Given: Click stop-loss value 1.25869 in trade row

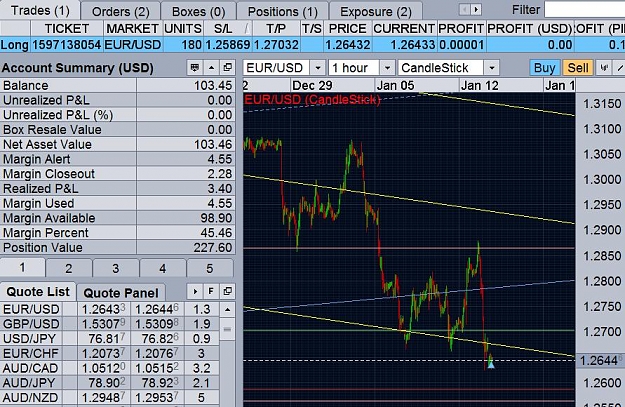Looking at the screenshot, I should 228,45.
